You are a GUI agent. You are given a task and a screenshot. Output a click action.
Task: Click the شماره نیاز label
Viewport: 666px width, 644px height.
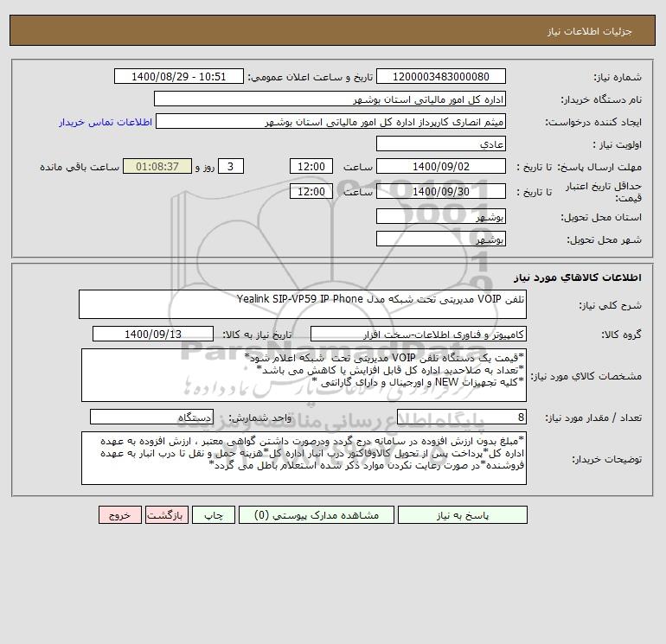[x=618, y=77]
